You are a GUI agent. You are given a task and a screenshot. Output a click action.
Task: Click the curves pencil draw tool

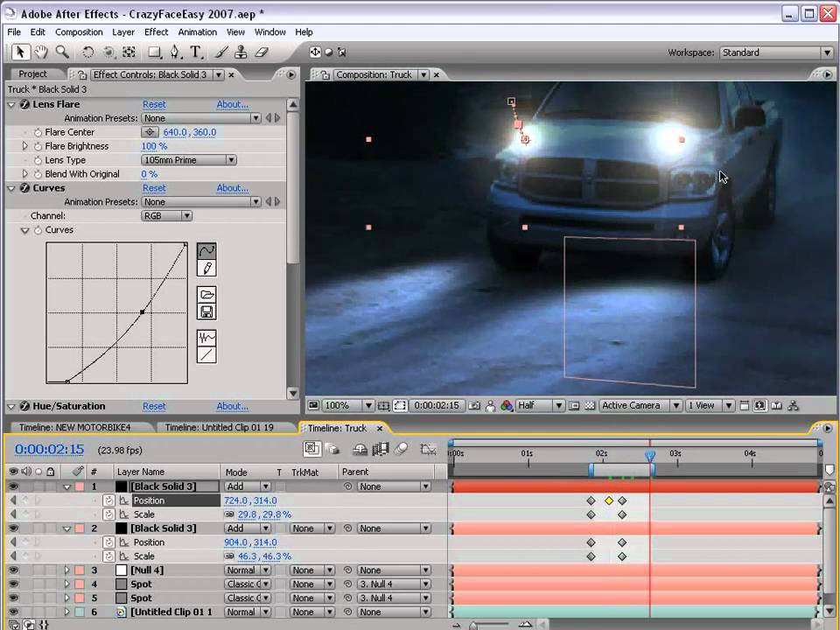[207, 269]
